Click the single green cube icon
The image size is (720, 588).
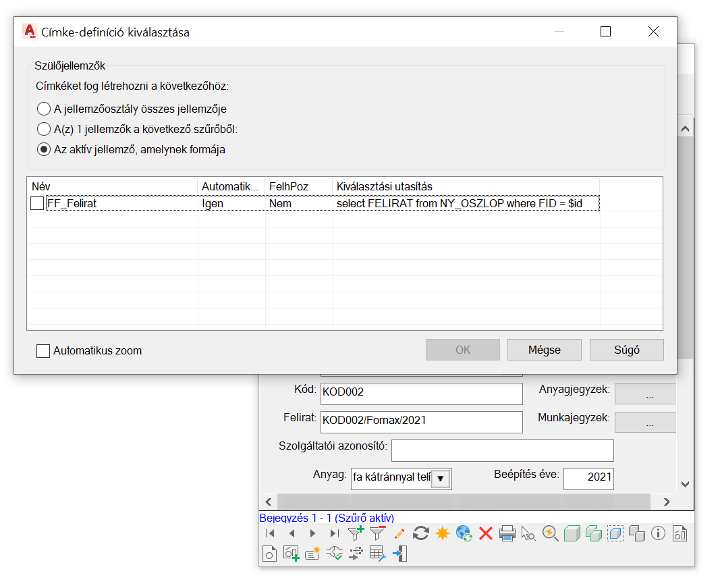point(572,533)
